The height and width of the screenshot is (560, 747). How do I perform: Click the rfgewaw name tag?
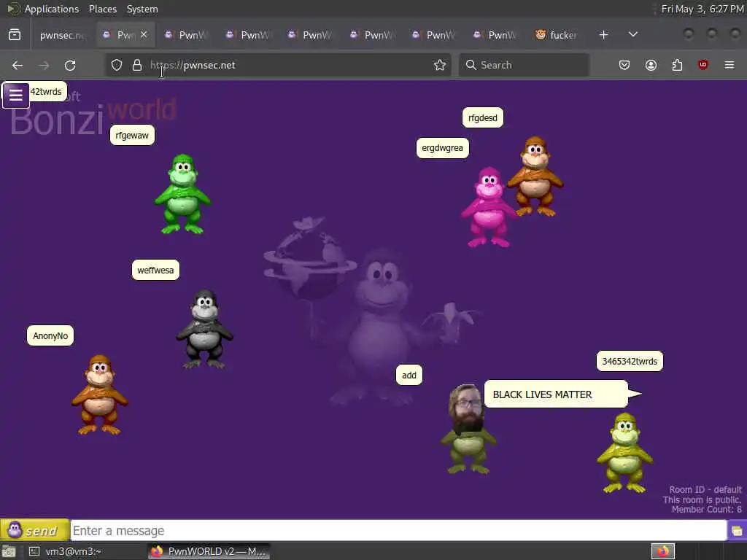[x=132, y=135]
